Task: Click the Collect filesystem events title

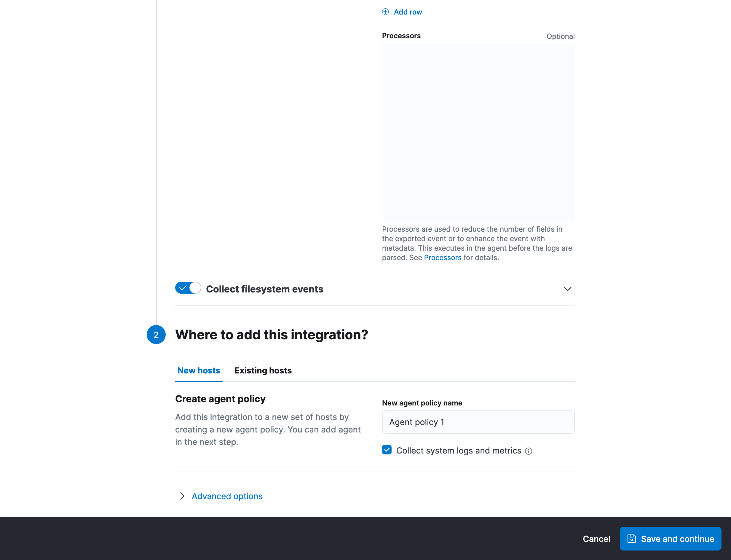Action: click(x=264, y=289)
